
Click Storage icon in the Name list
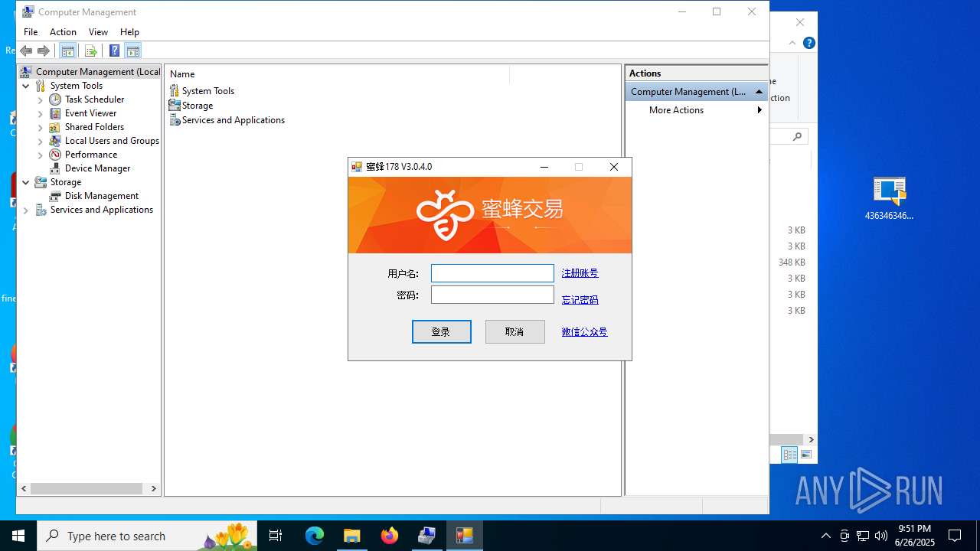(x=175, y=106)
